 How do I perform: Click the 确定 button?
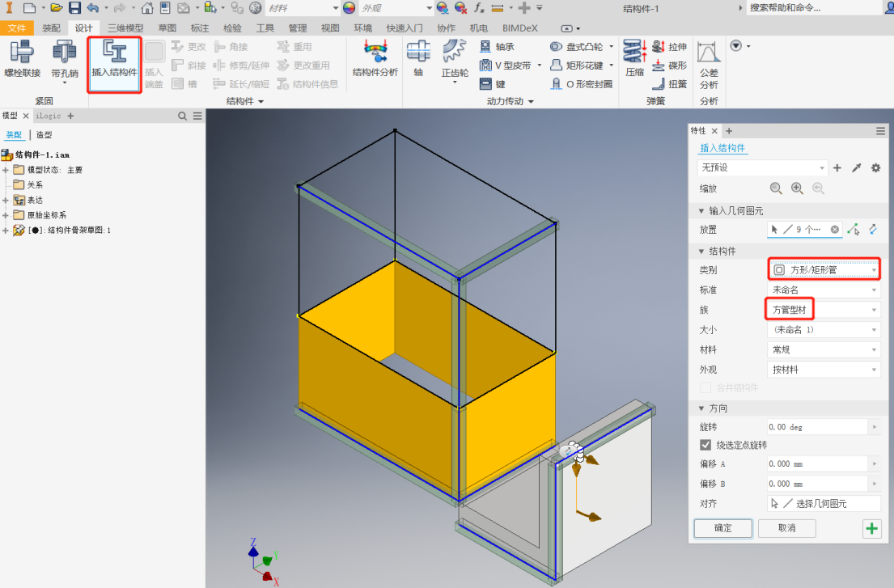(x=723, y=528)
